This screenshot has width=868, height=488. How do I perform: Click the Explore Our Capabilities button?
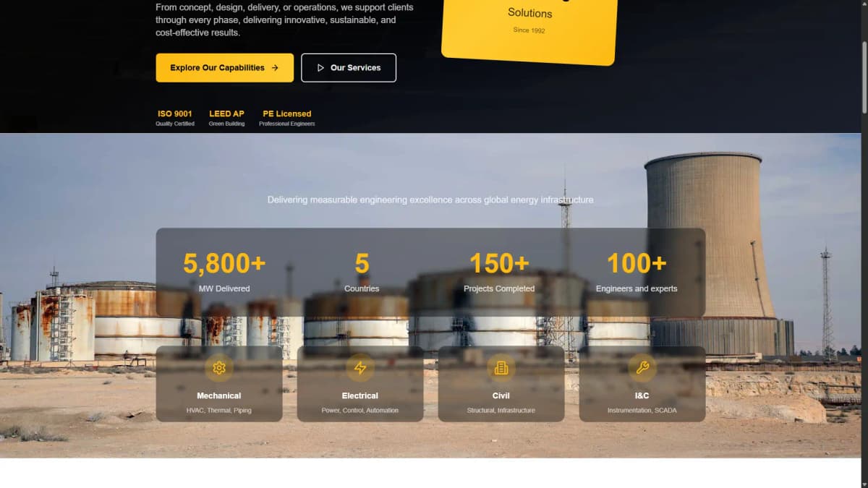pos(224,67)
